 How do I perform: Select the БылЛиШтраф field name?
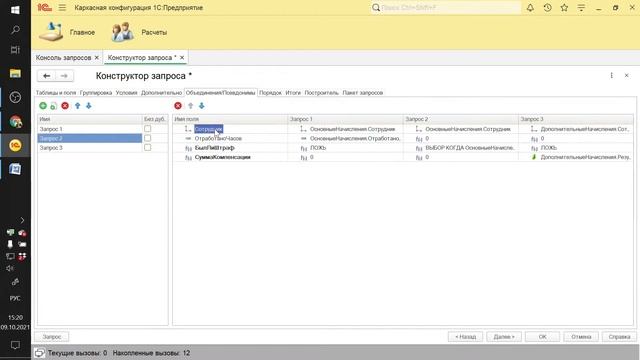pyautogui.click(x=215, y=148)
